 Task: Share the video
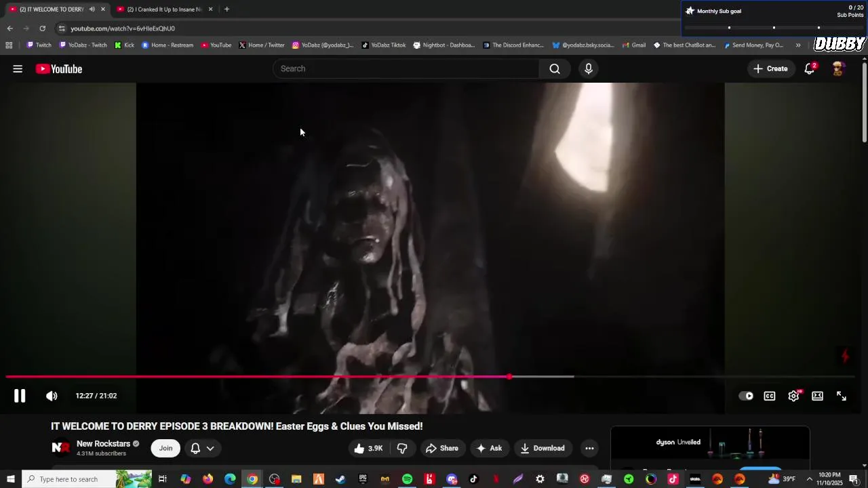(442, 448)
